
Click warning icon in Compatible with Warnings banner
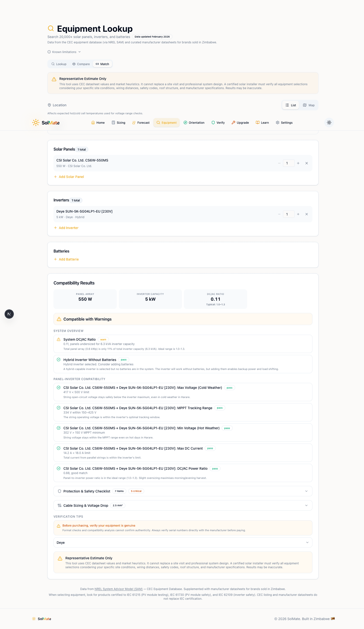59,319
